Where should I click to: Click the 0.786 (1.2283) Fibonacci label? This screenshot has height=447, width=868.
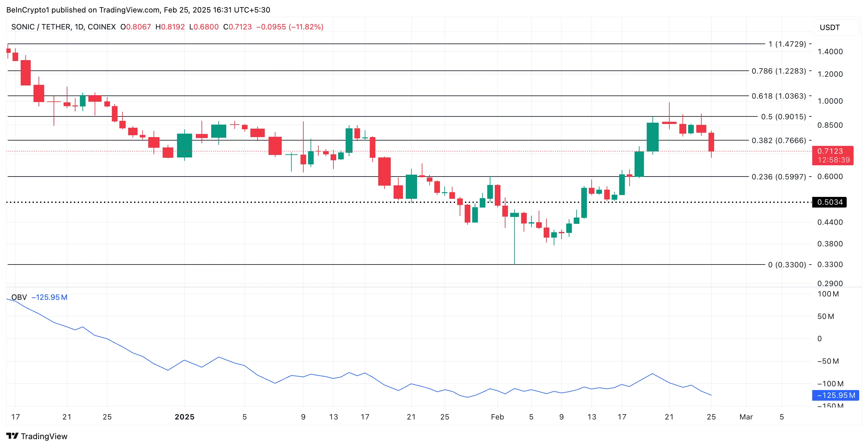(779, 71)
